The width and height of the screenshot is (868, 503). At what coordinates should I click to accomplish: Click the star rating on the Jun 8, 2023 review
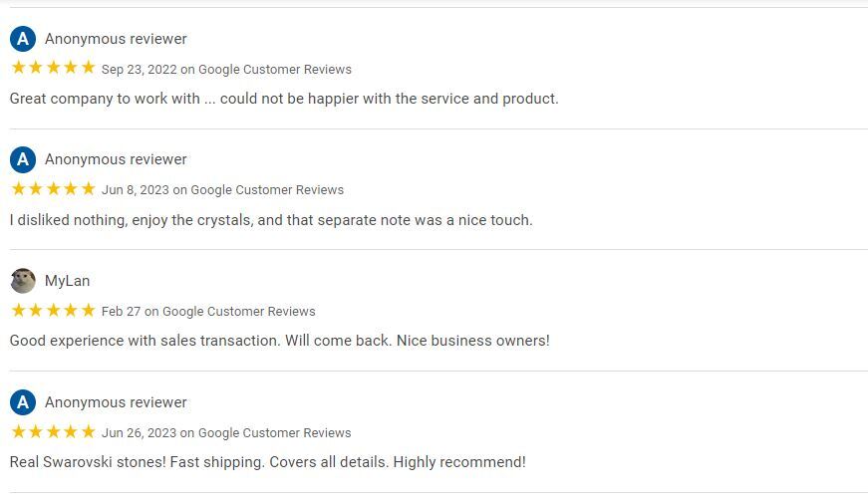53,188
